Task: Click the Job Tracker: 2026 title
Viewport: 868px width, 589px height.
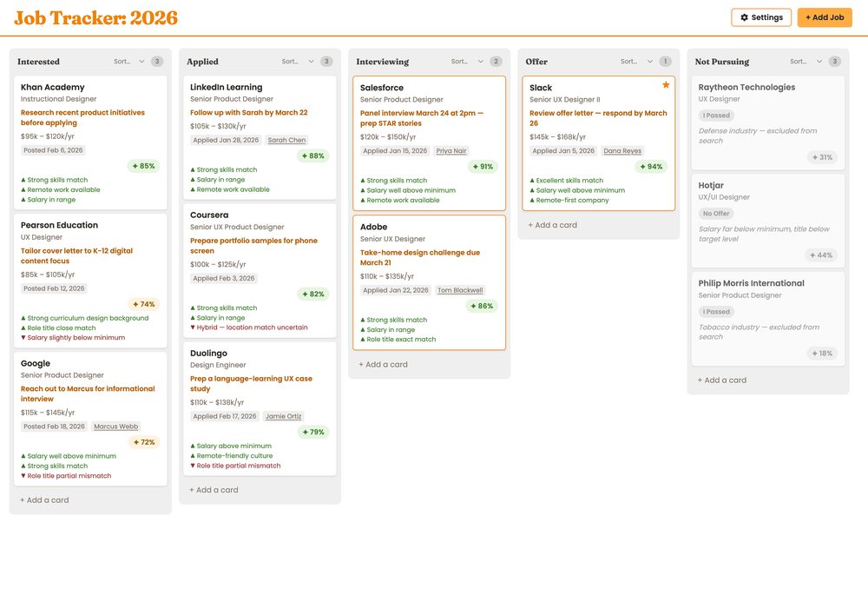Action: (x=95, y=17)
